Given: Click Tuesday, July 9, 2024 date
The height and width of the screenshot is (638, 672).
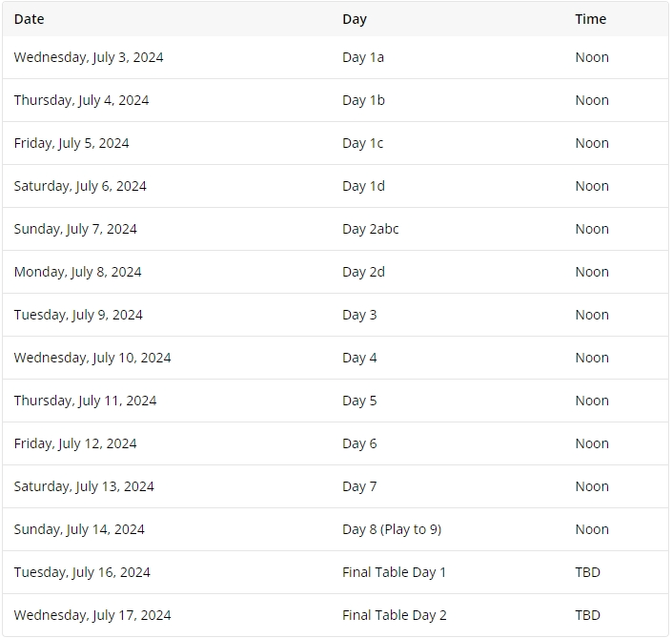Looking at the screenshot, I should [78, 315].
